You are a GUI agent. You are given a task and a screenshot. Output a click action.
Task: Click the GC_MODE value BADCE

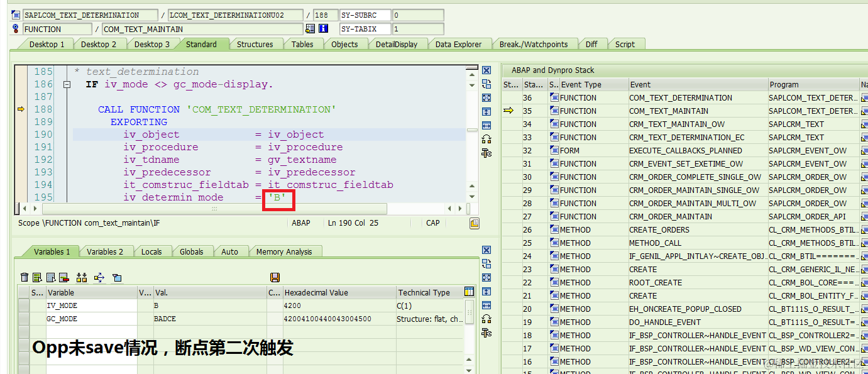coord(211,319)
